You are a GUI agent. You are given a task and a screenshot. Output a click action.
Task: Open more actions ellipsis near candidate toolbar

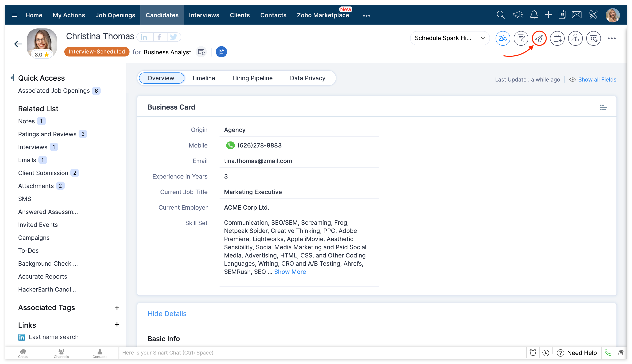(611, 38)
